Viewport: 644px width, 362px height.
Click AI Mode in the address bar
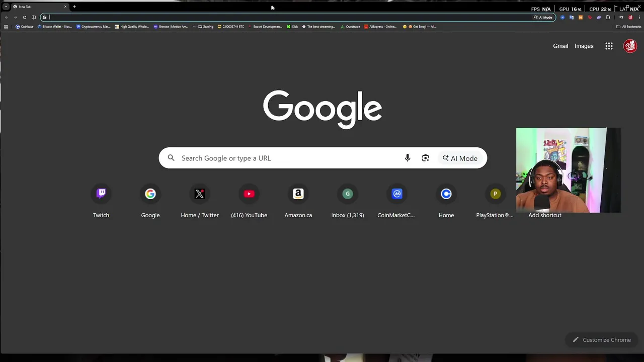point(543,17)
